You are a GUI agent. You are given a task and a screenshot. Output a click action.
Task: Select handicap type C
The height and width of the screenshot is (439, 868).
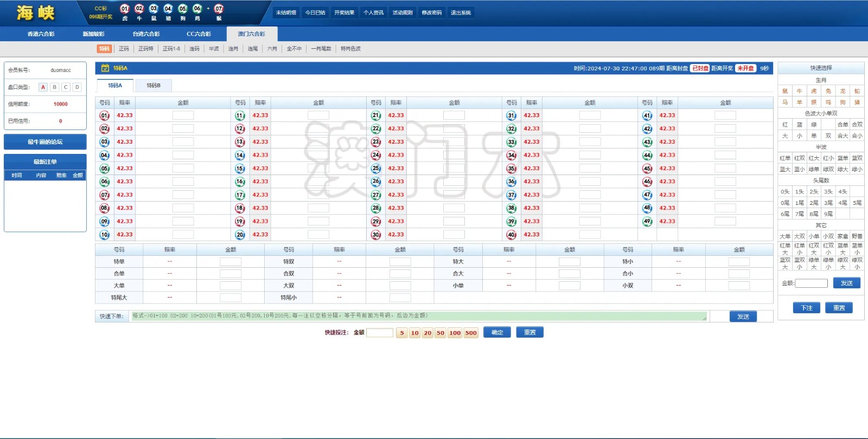[x=66, y=87]
